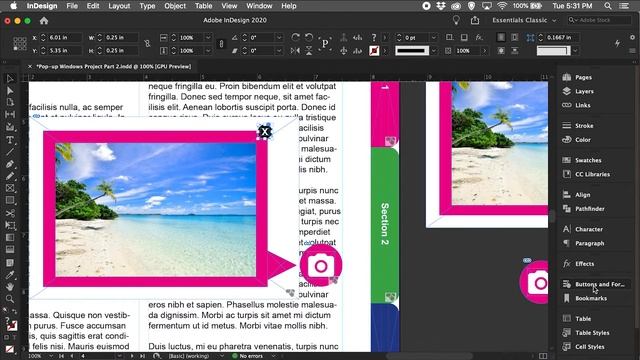The width and height of the screenshot is (640, 360).
Task: Open the shear angle dropdown
Action: [279, 51]
